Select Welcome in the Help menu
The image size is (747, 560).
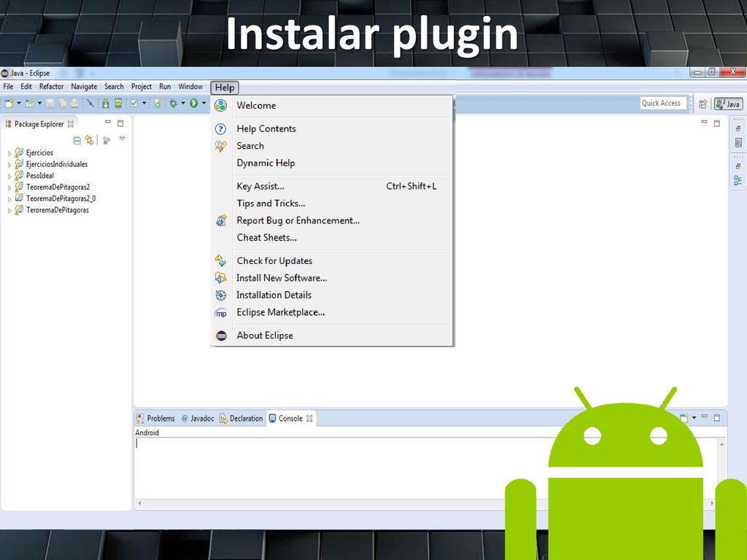(x=332, y=106)
